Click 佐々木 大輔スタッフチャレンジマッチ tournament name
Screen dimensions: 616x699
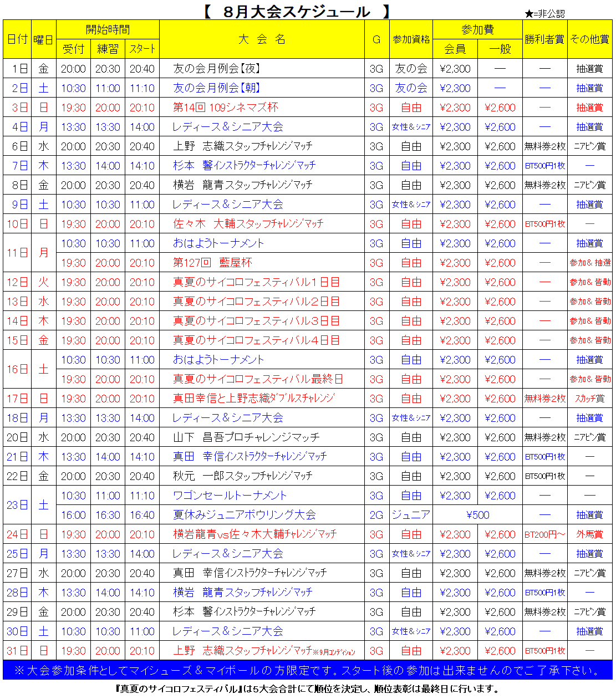248,224
